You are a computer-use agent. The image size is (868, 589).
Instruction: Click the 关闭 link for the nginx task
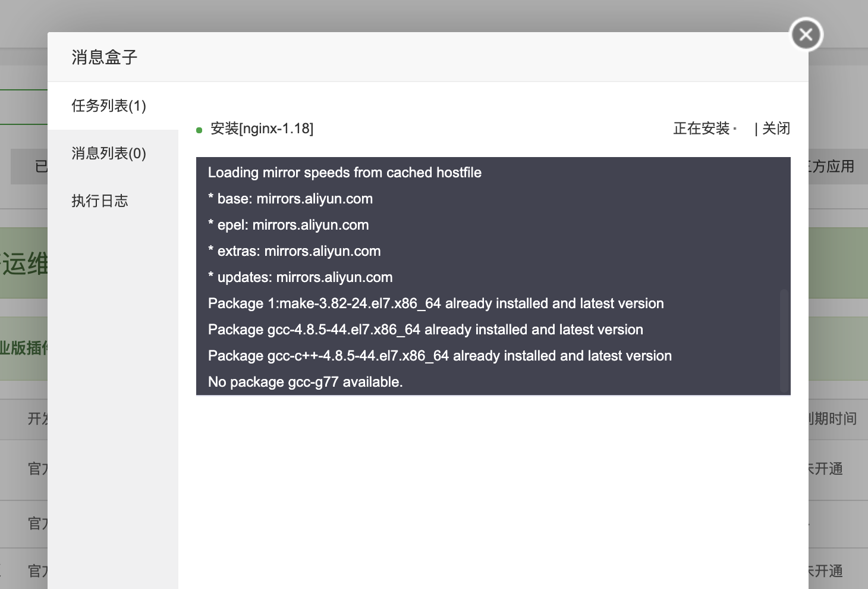click(x=776, y=129)
